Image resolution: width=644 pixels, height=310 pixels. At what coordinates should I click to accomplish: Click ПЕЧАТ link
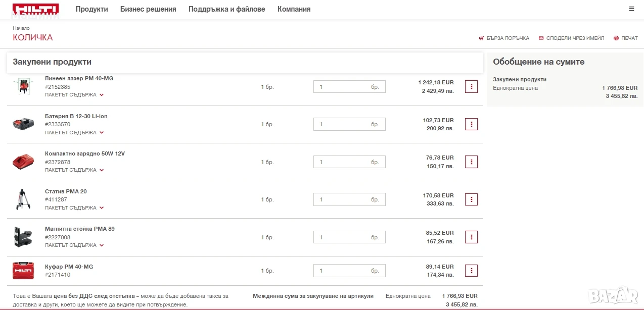630,38
